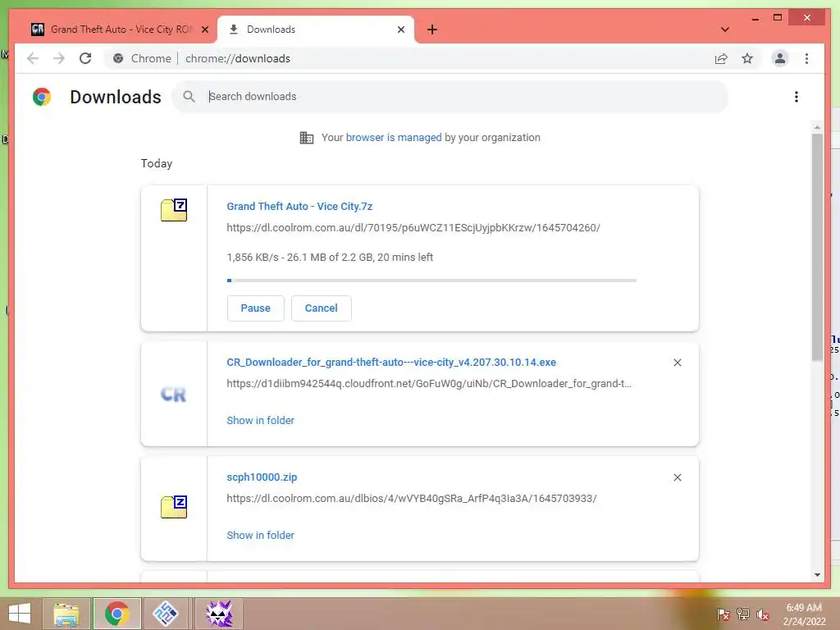The image size is (840, 630).
Task: Open the blue diamond app on taskbar
Action: click(166, 614)
